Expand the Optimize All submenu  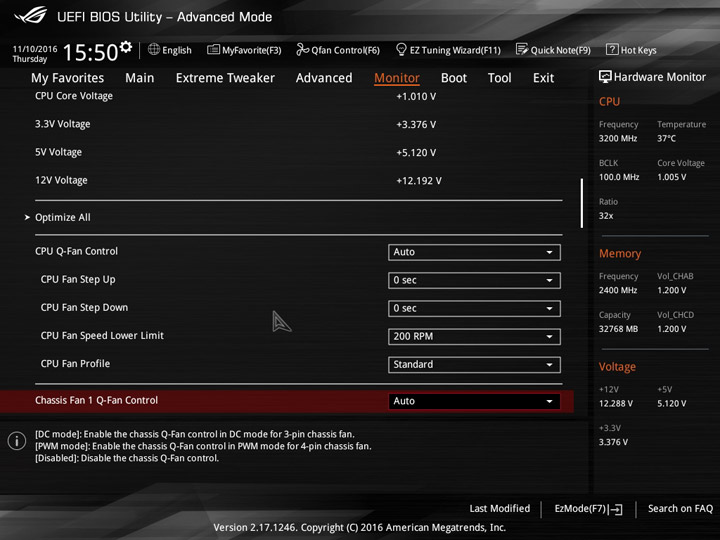tap(62, 217)
